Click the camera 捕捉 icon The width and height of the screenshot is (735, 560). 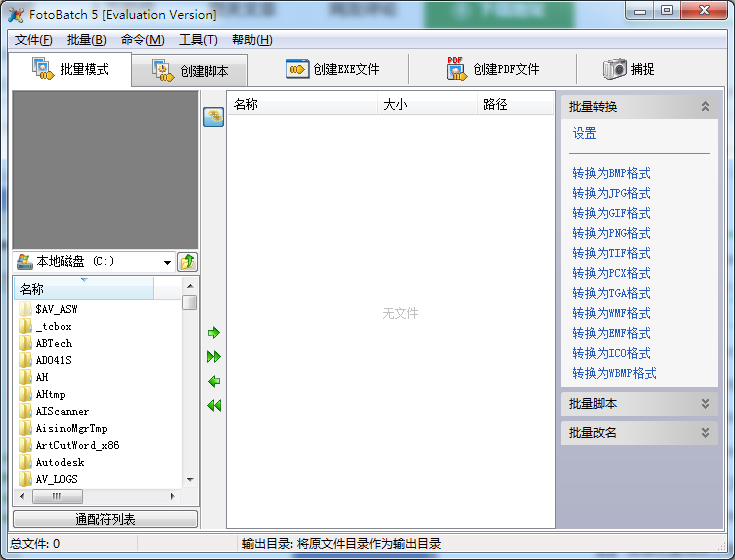pos(615,69)
